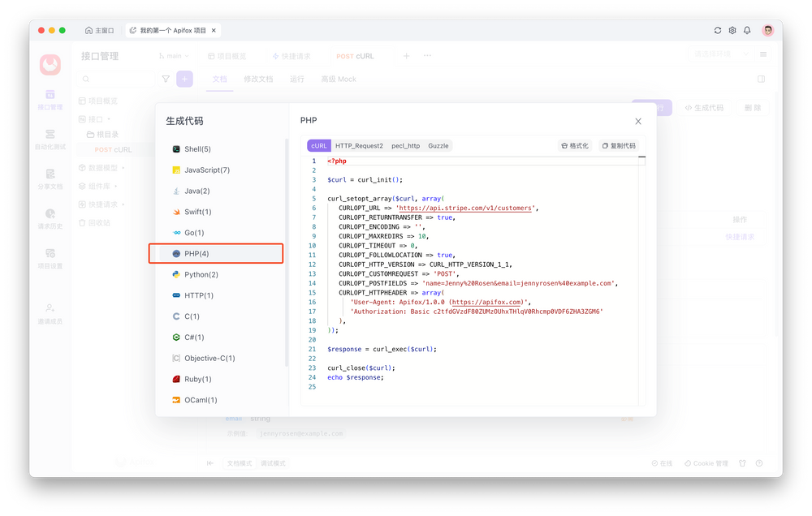
Task: Switch to 调试模式 at the bottom
Action: [273, 462]
